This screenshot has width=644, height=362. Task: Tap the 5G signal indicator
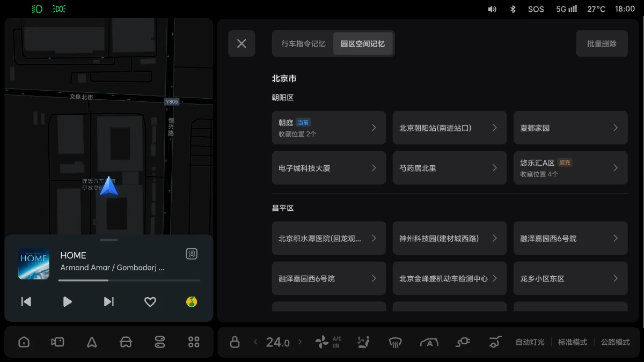(x=566, y=9)
